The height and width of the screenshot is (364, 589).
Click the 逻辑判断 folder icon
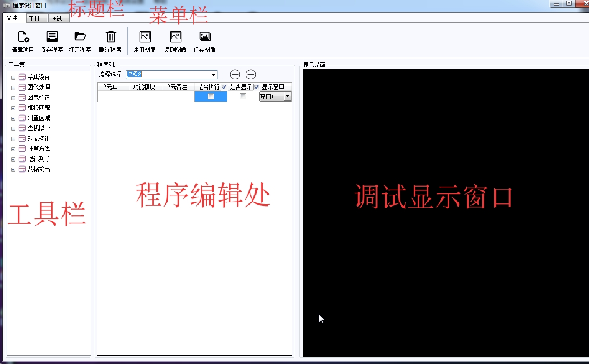(x=22, y=159)
